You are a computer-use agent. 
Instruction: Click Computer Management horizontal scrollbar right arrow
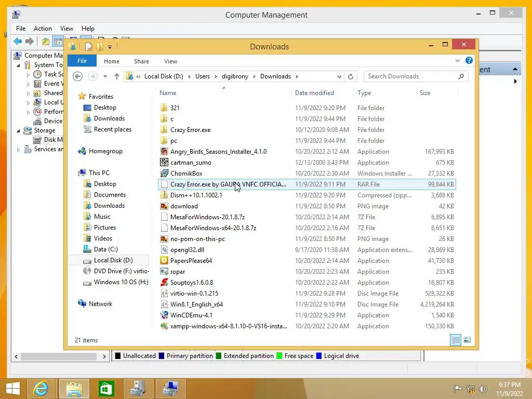104,356
